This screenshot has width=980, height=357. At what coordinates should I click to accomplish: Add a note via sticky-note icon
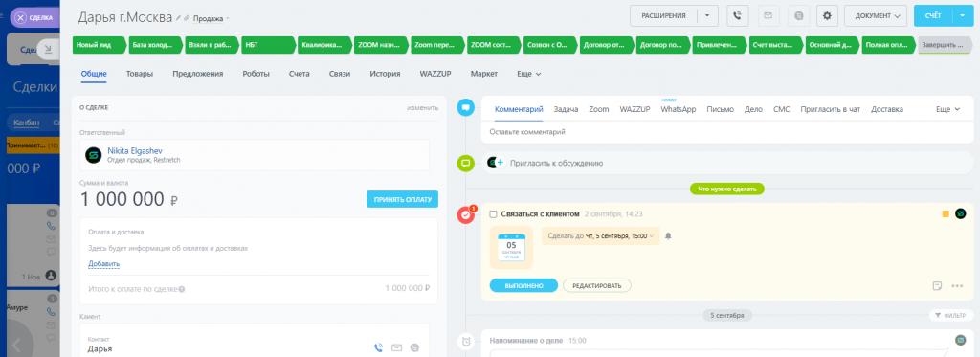[x=937, y=286]
